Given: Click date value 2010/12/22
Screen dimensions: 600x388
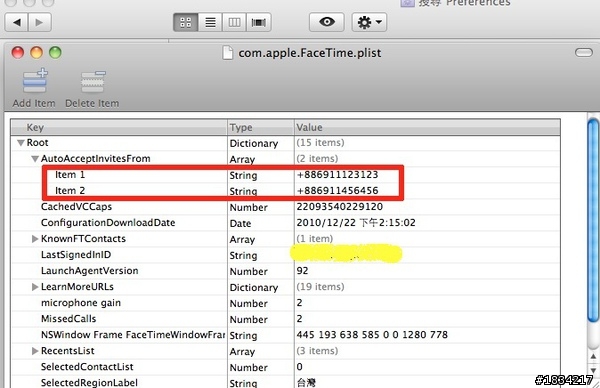Looking at the screenshot, I should click(356, 223).
